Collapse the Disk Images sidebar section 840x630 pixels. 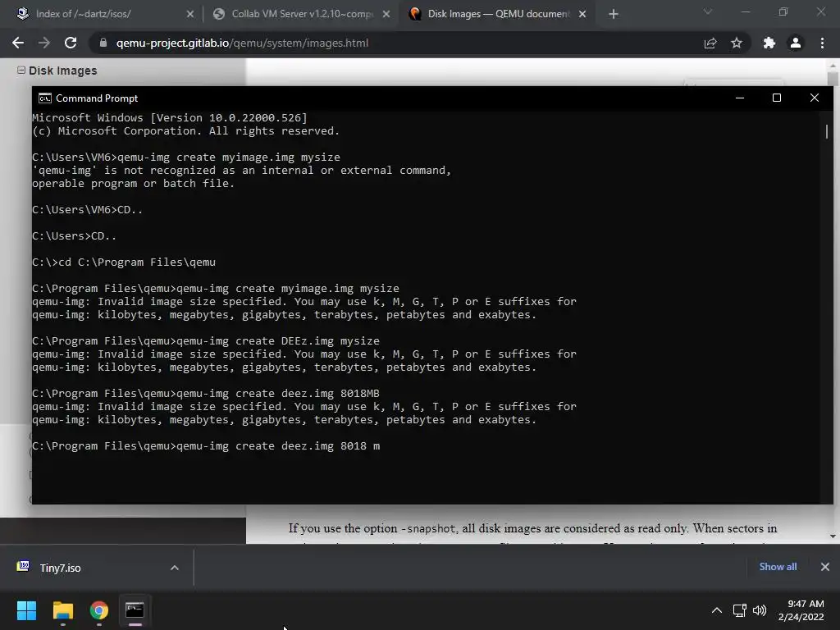(21, 71)
